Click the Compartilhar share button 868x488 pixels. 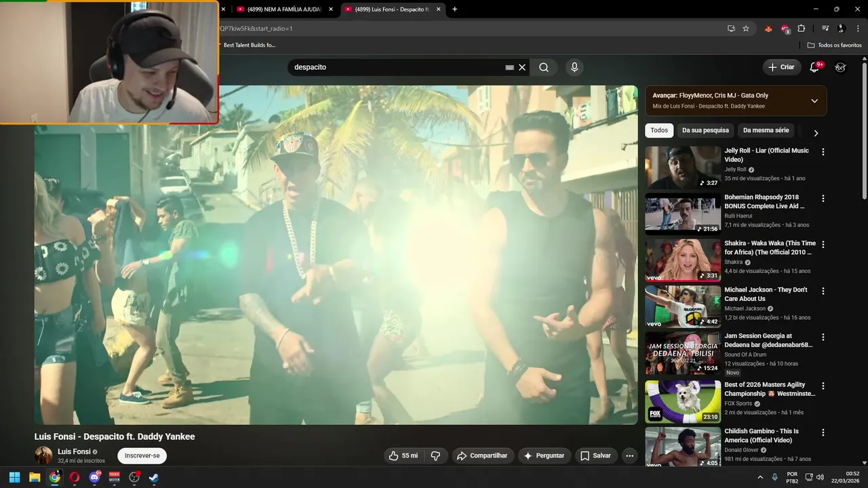pos(484,455)
